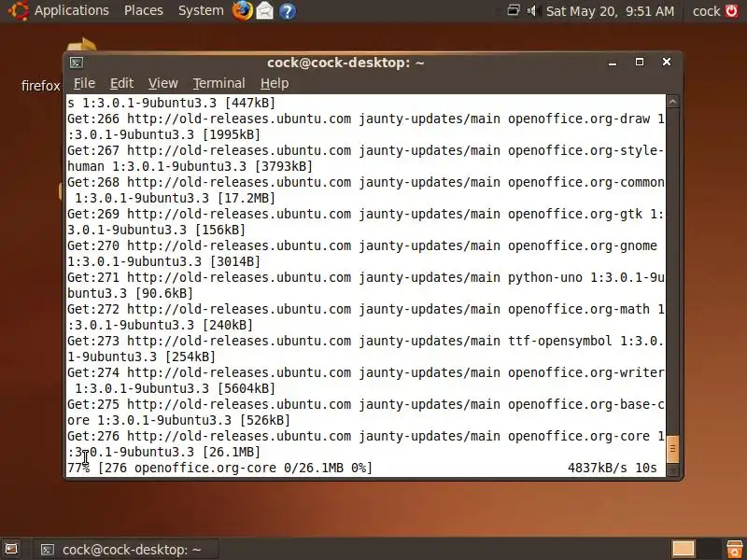
Task: Click the cock user name in panel
Action: coord(706,11)
